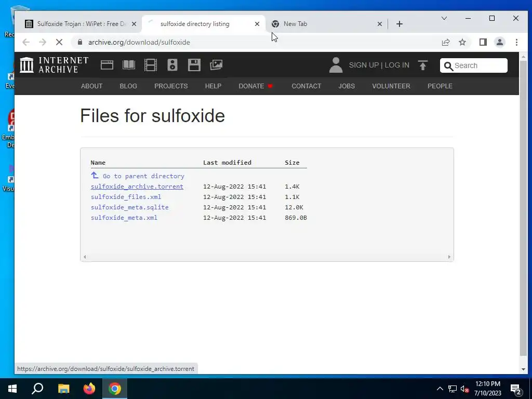Click Chrome icon in taskbar
Screen dimensions: 532x399
(115, 389)
